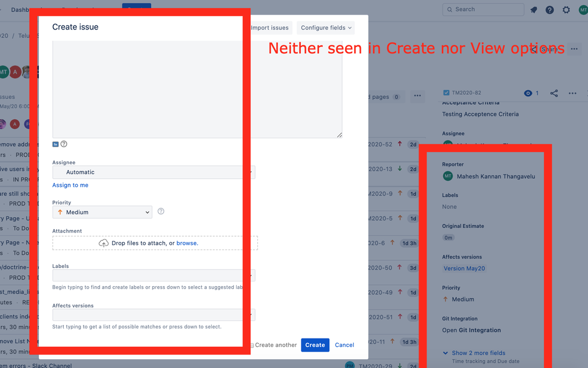Open the settings gear icon

tap(566, 10)
